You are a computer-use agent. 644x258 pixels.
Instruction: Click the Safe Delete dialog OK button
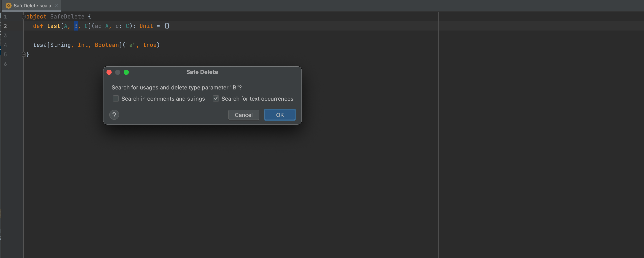(280, 114)
